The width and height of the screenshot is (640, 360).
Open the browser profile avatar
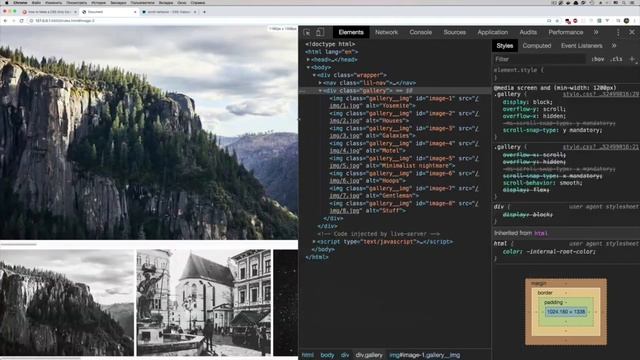tap(626, 20)
